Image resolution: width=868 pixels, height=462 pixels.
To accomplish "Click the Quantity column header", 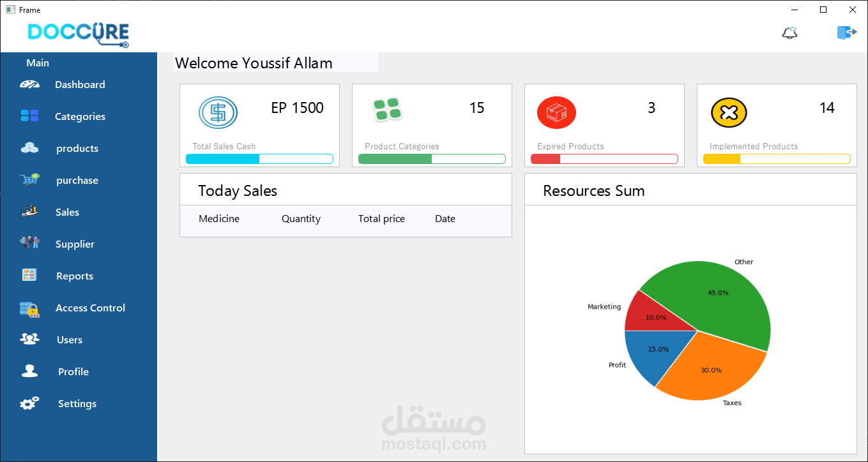I will point(301,219).
